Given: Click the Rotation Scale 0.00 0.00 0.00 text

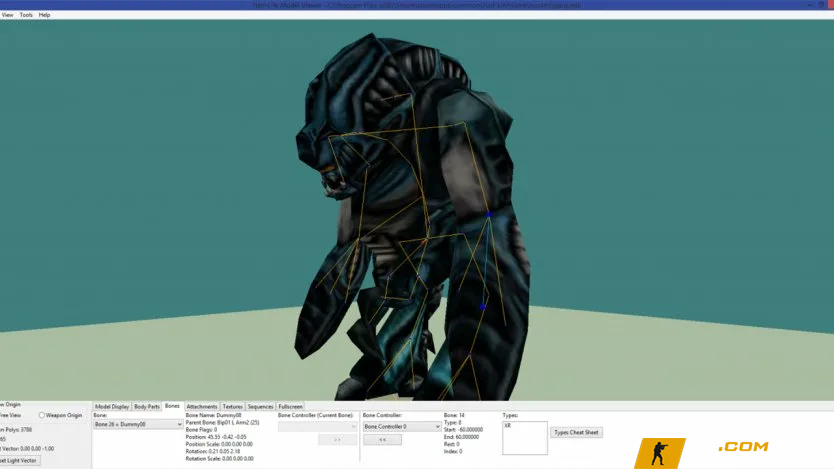Looking at the screenshot, I should [220, 458].
